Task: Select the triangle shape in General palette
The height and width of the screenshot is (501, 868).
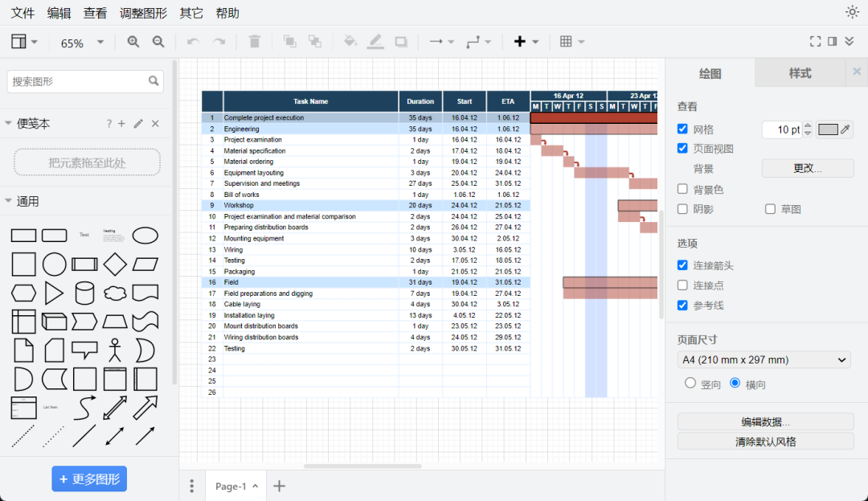Action: tap(54, 293)
